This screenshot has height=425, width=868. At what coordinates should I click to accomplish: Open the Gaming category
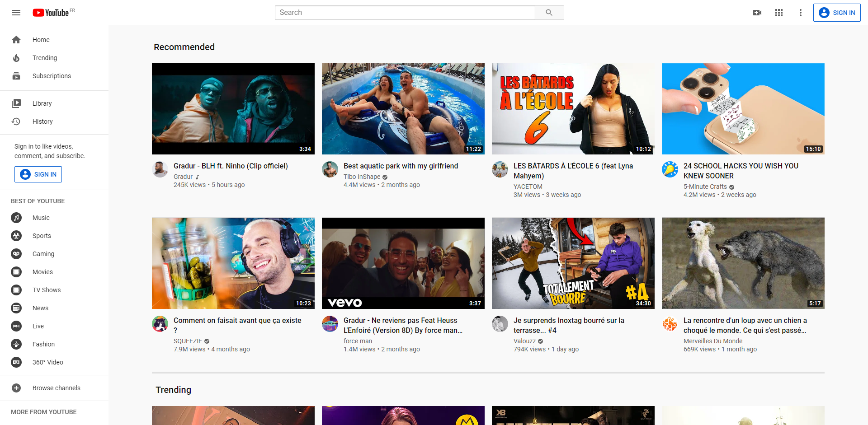43,254
